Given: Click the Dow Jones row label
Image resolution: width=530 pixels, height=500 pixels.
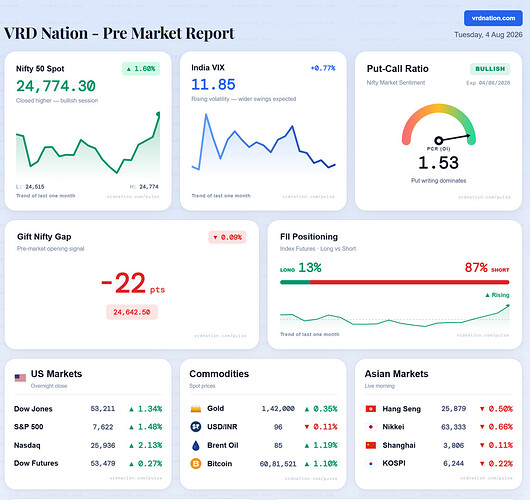Looking at the screenshot, I should (33, 409).
